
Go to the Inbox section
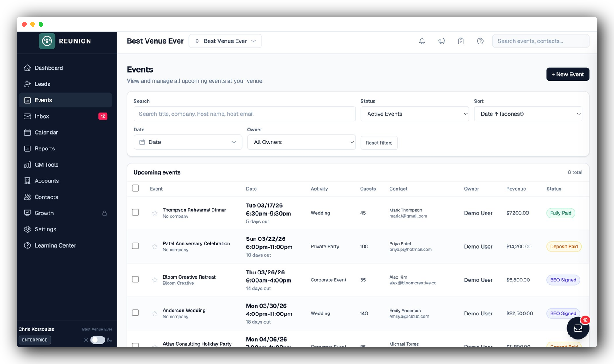[x=42, y=116]
